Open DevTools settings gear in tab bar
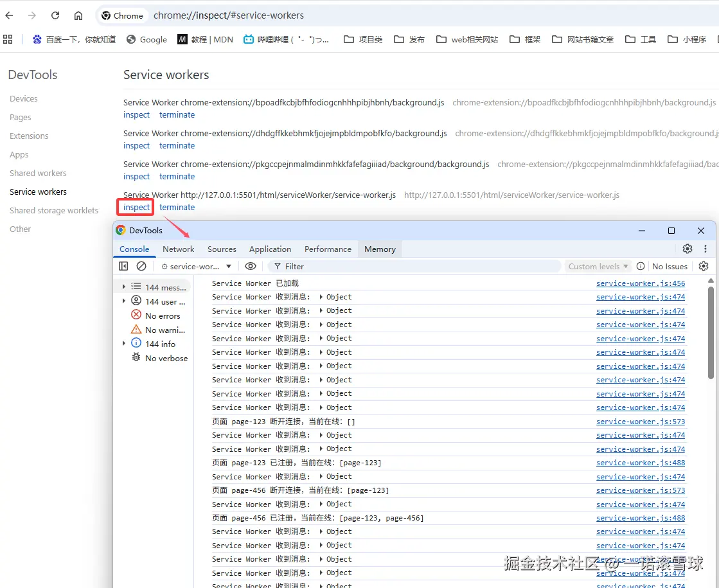 (688, 249)
